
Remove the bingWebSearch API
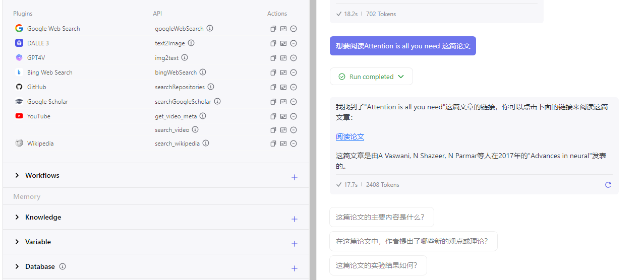click(294, 73)
